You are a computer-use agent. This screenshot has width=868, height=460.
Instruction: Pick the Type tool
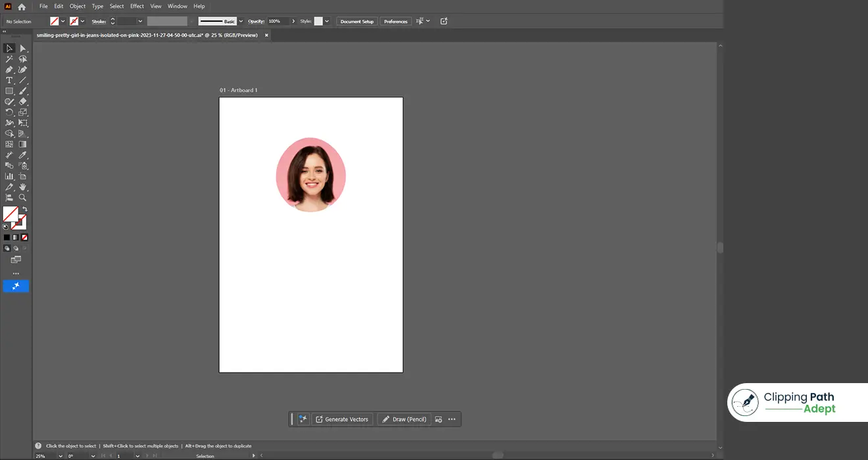point(9,80)
